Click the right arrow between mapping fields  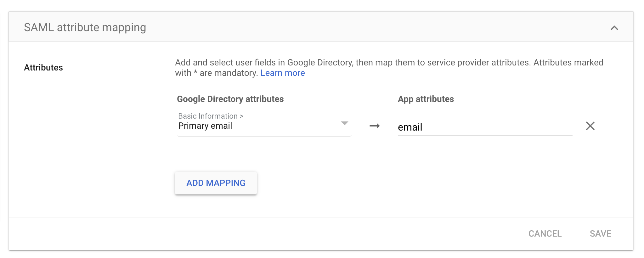374,126
